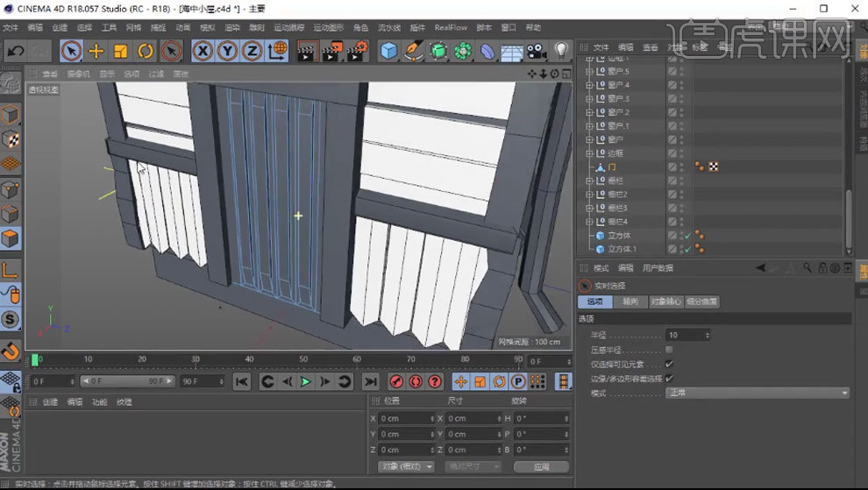Click the Camera object icon
The image size is (868, 490).
pyautogui.click(x=536, y=51)
